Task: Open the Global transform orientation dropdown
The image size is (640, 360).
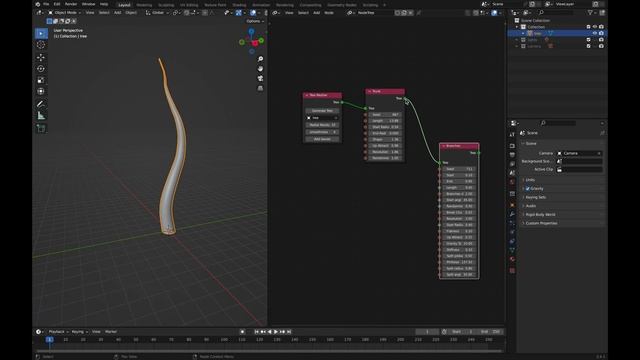Action: point(158,13)
